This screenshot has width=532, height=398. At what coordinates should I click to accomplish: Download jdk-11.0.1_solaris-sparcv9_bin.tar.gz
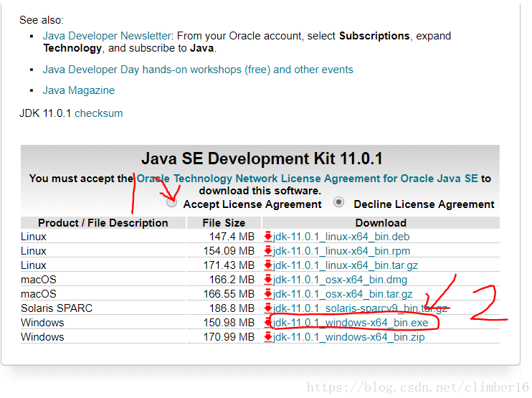(x=360, y=308)
